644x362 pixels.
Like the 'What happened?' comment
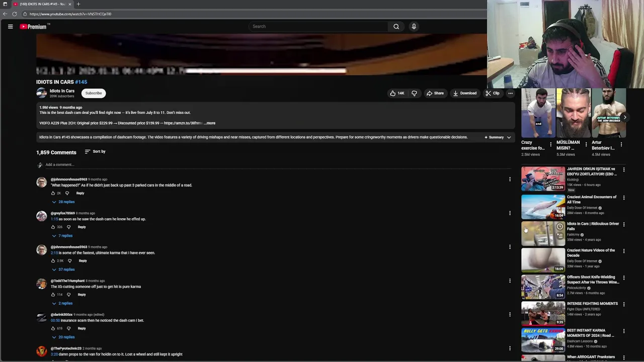click(53, 193)
